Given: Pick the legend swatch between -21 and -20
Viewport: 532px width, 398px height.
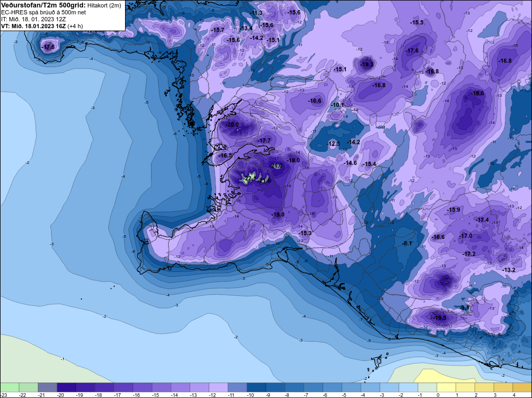Looking at the screenshot, I should coord(47,387).
